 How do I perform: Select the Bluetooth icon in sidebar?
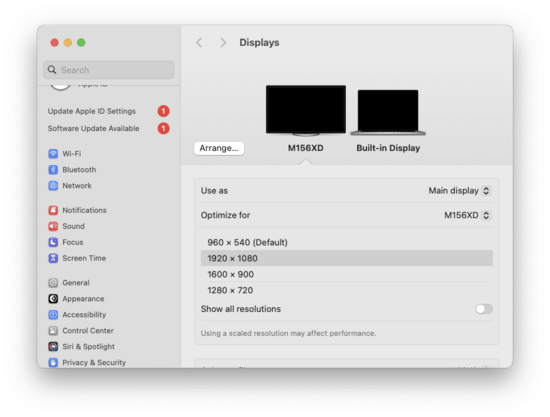[x=53, y=170]
